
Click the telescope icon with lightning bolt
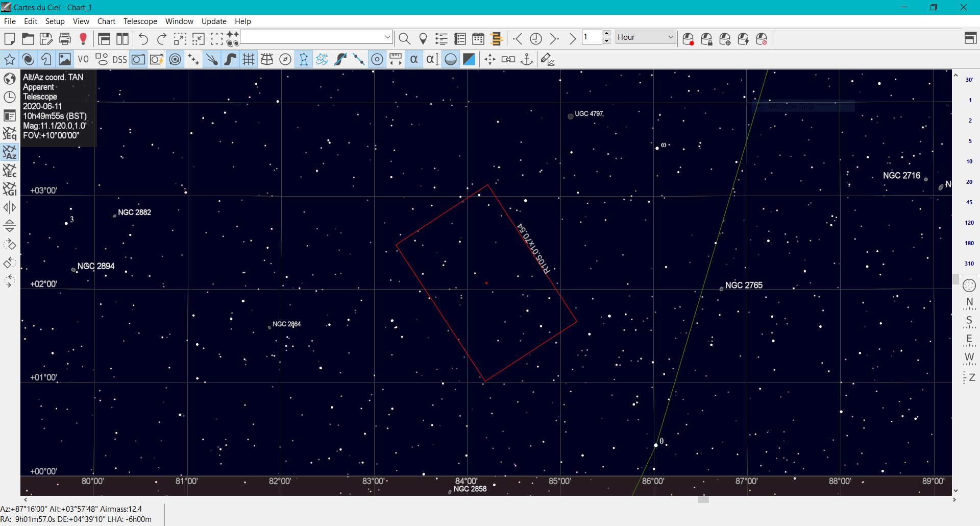(x=743, y=39)
